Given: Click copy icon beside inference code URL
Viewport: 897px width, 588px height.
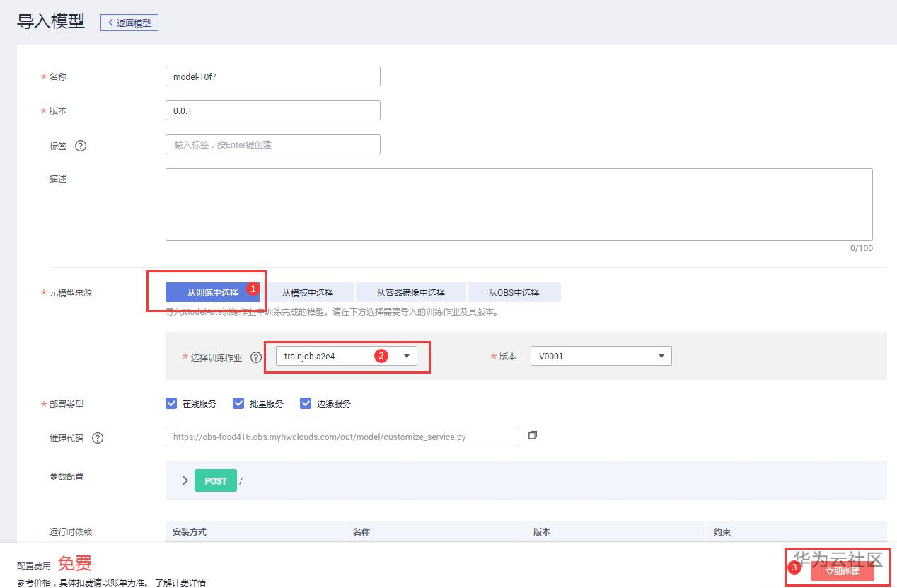Looking at the screenshot, I should [x=533, y=435].
